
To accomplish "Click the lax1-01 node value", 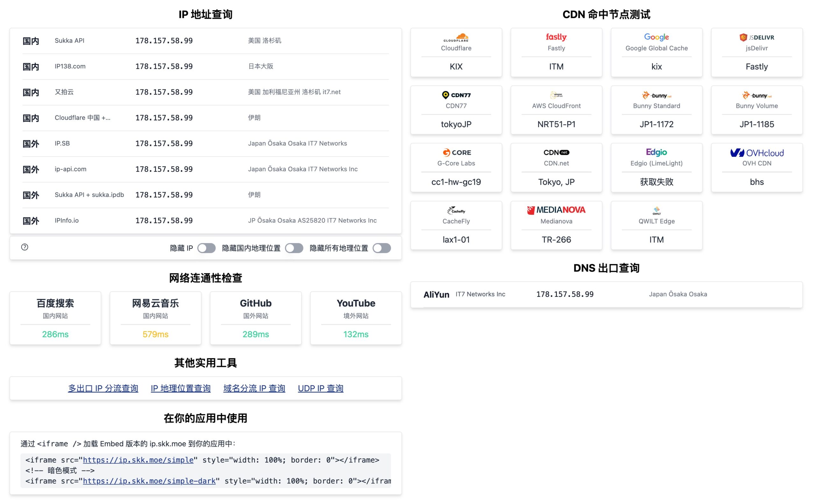I will click(x=456, y=240).
